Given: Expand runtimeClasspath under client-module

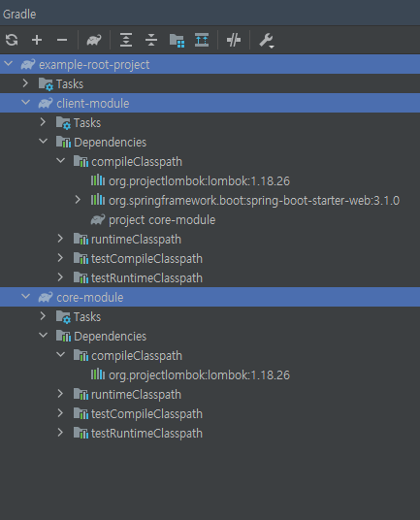Looking at the screenshot, I should tap(60, 239).
